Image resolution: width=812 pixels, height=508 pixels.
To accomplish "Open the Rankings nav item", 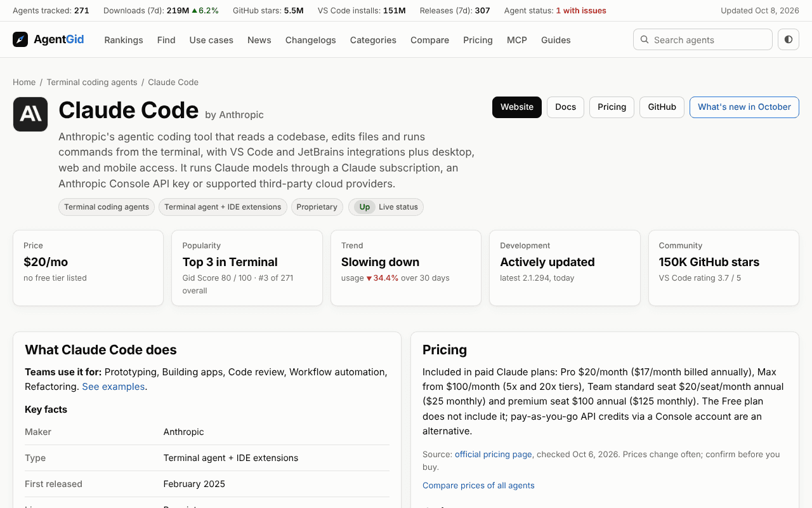I will point(124,40).
